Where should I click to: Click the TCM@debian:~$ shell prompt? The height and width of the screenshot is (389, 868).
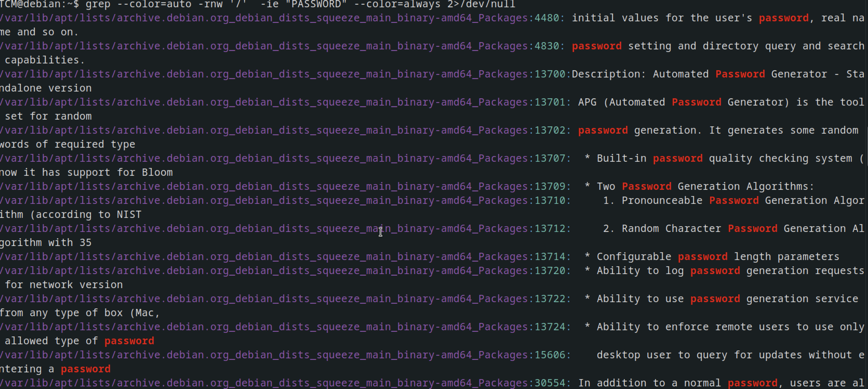39,4
